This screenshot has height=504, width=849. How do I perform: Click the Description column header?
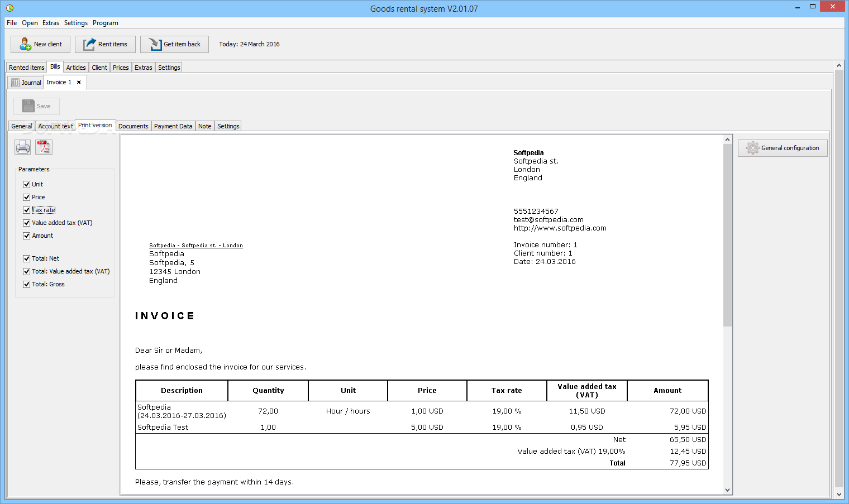[182, 391]
